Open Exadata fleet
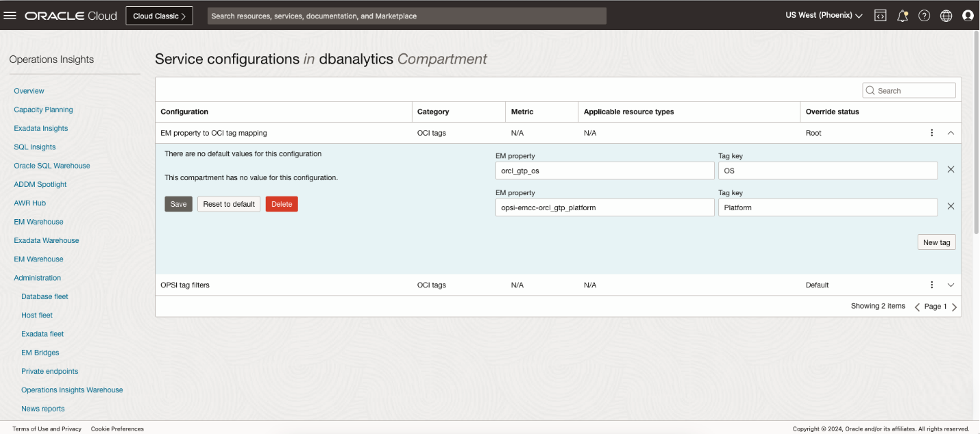The image size is (980, 434). pyautogui.click(x=42, y=334)
